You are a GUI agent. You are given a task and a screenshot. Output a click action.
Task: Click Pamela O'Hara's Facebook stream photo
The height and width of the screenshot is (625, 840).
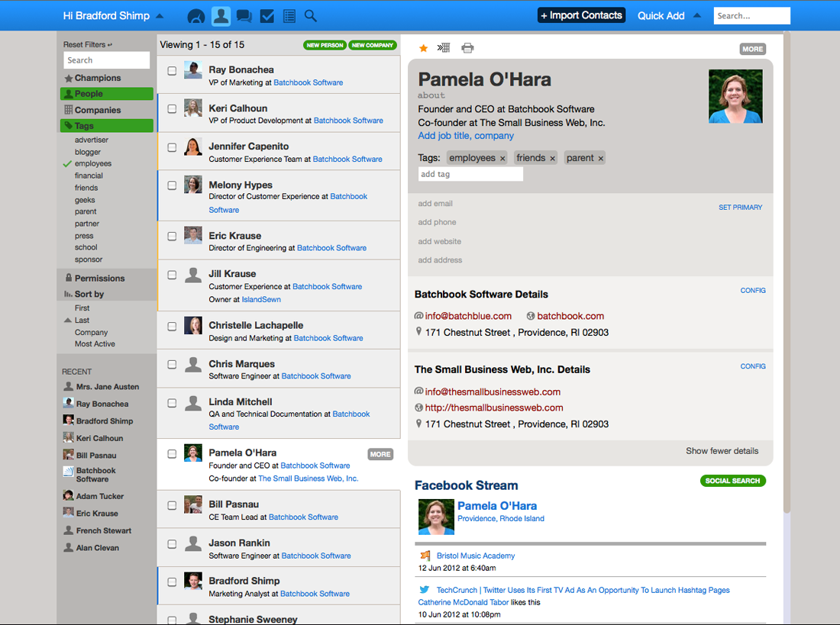(436, 517)
